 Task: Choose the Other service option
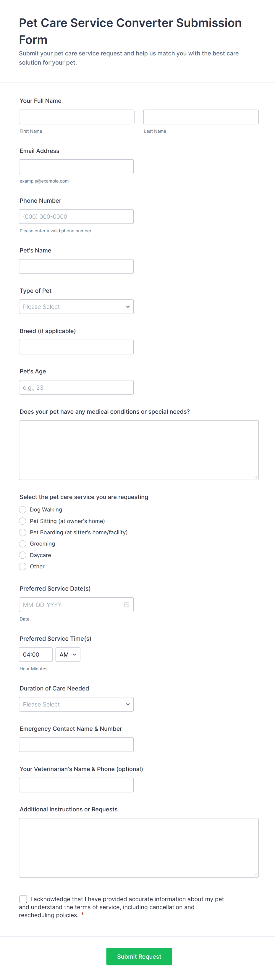[23, 567]
